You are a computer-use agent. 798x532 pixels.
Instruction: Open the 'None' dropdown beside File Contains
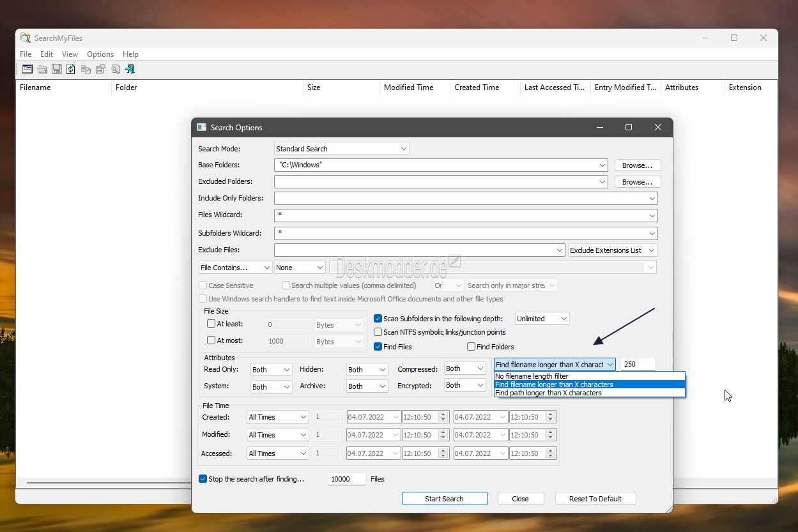pos(300,268)
